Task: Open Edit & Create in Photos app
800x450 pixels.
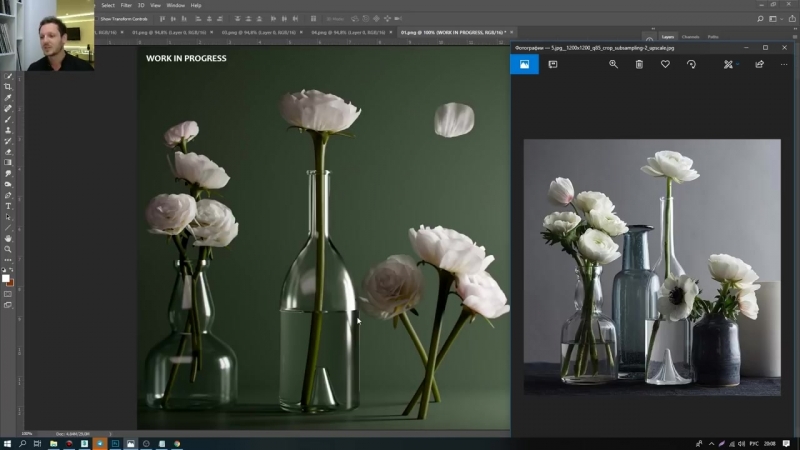Action: pyautogui.click(x=731, y=64)
